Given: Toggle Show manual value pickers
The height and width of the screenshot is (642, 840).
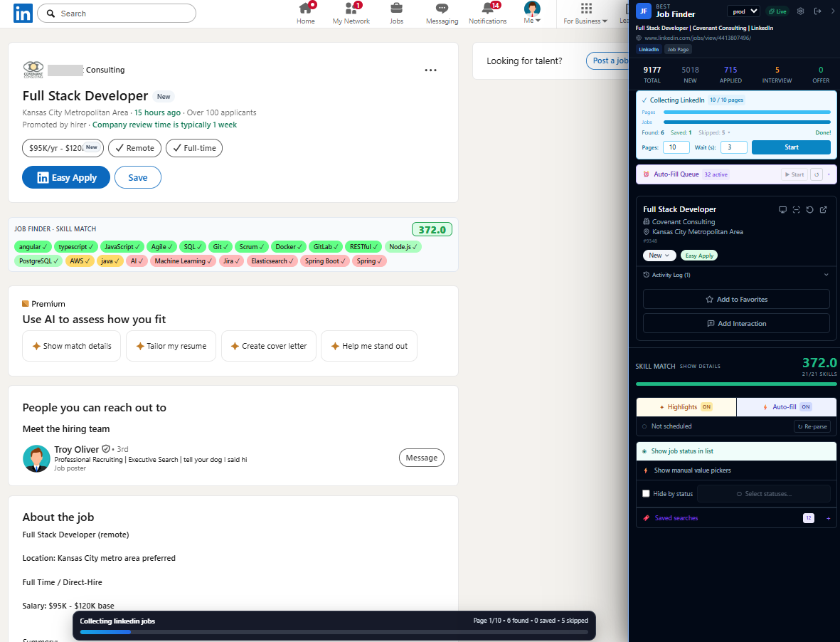Looking at the screenshot, I should pos(736,470).
